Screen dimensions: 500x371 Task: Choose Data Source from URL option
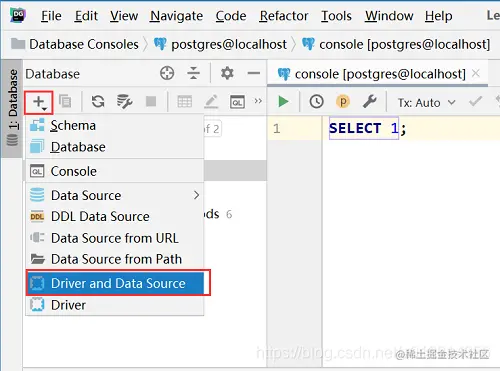click(115, 238)
